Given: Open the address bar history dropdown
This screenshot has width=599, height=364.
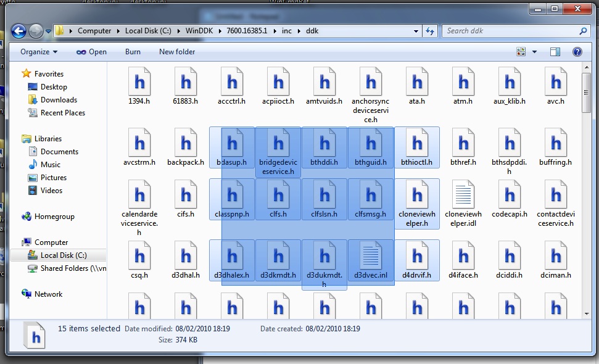Looking at the screenshot, I should [416, 31].
